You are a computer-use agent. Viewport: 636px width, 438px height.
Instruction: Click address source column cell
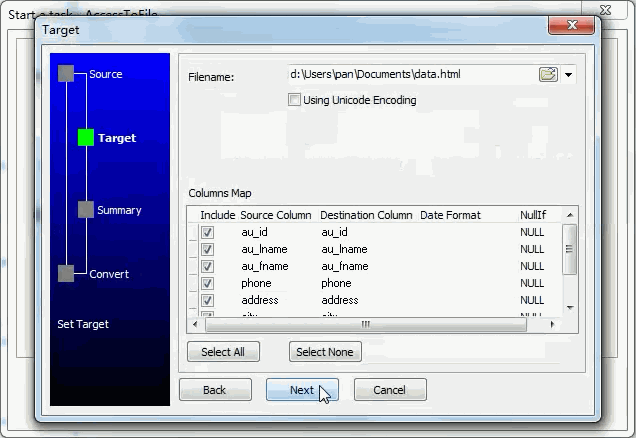click(260, 301)
